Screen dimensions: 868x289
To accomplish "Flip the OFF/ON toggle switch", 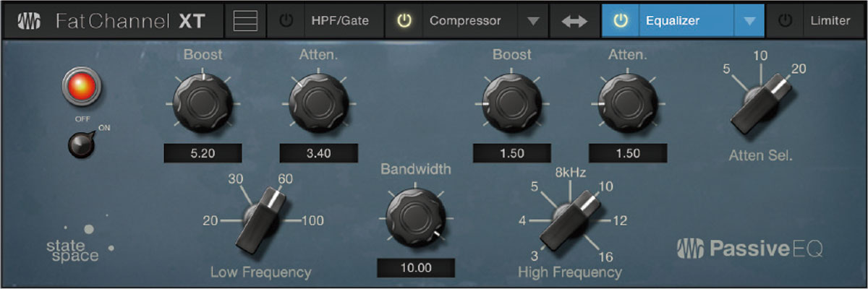I will pyautogui.click(x=81, y=144).
